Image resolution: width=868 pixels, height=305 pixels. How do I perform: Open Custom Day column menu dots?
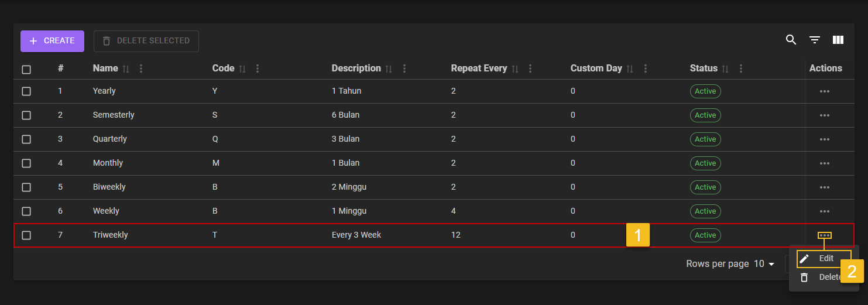click(646, 68)
